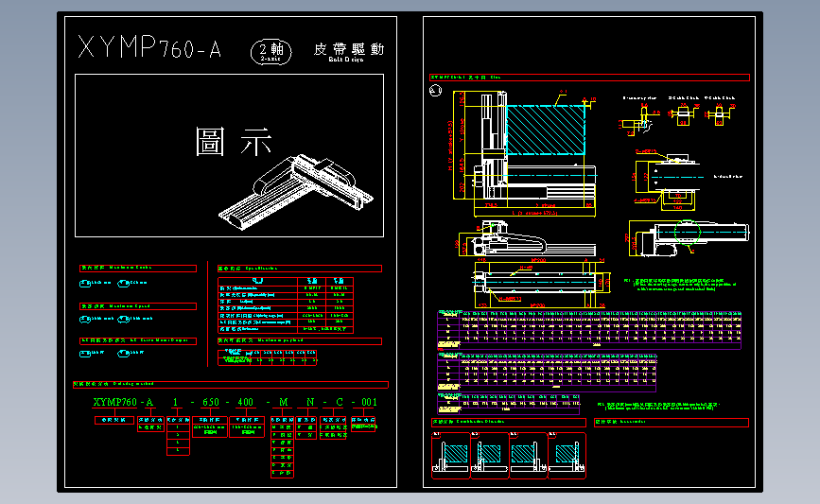Click the Maximum Stroke section header
This screenshot has width=820, height=504.
(x=138, y=268)
